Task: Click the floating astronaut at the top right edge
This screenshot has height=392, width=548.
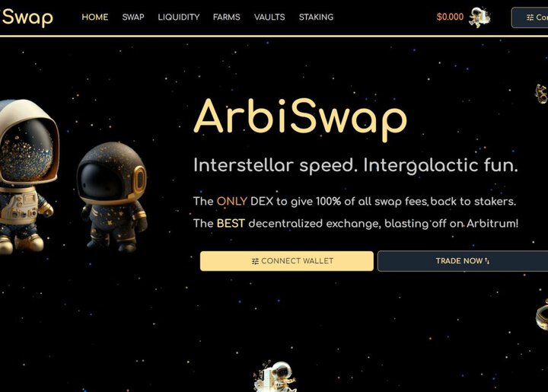Action: point(541,94)
